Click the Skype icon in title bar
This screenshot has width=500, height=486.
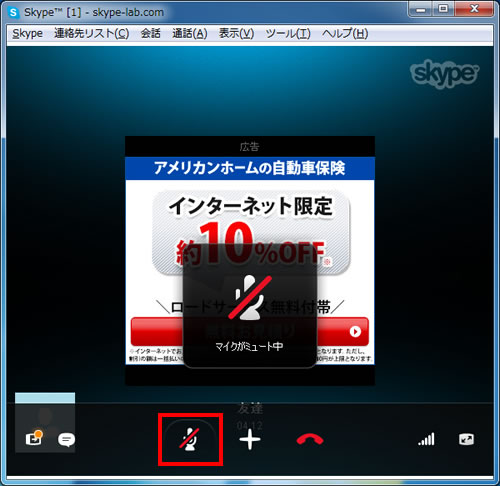[14, 13]
